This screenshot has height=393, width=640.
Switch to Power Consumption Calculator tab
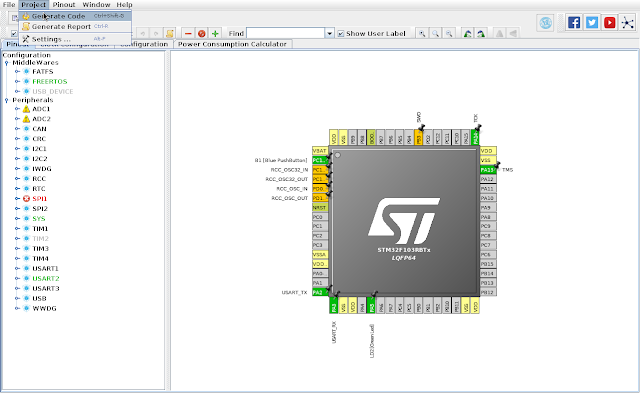click(232, 44)
